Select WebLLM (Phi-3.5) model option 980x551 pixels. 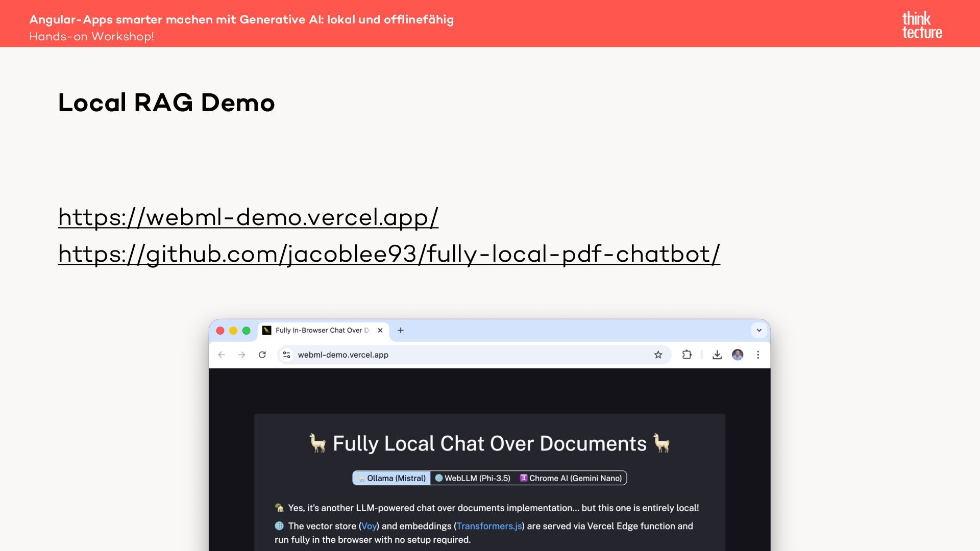[x=473, y=478]
